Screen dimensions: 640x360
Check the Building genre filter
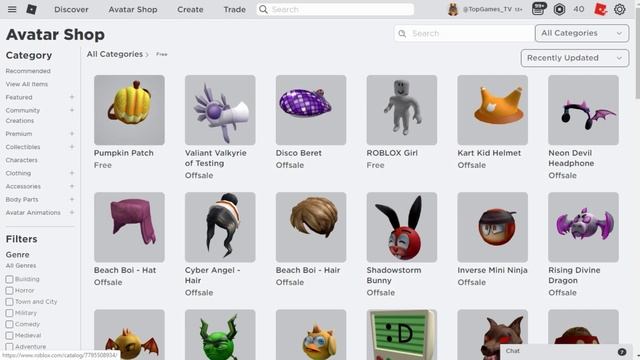pos(9,280)
